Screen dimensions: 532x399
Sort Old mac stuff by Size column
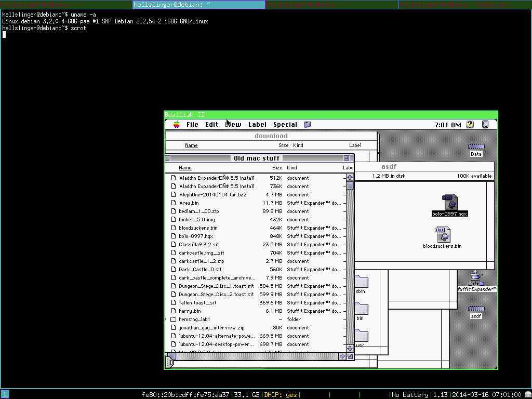coord(277,168)
